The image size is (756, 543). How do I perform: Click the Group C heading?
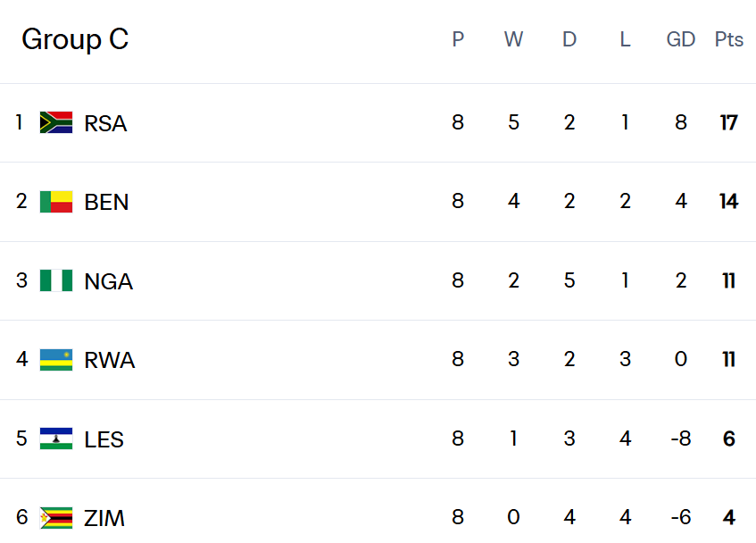click(x=75, y=39)
